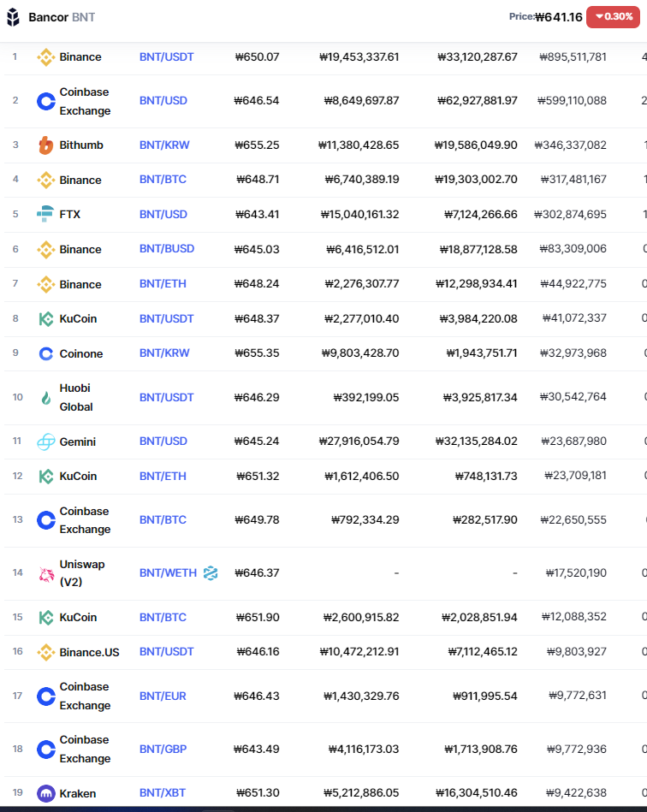Open the FTX exchange name
The image size is (647, 812).
click(x=70, y=214)
